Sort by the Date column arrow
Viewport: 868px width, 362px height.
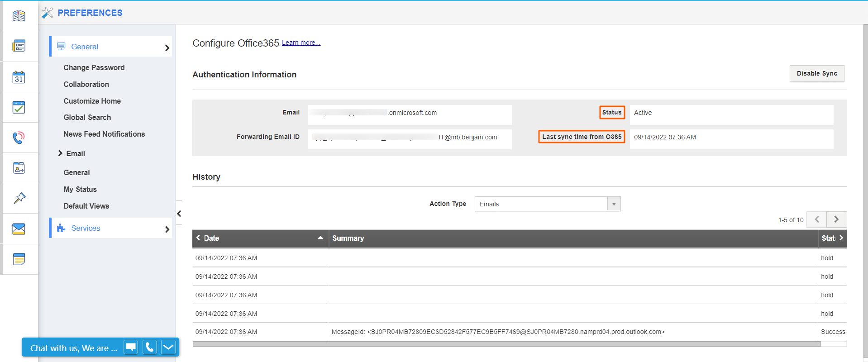tap(320, 238)
